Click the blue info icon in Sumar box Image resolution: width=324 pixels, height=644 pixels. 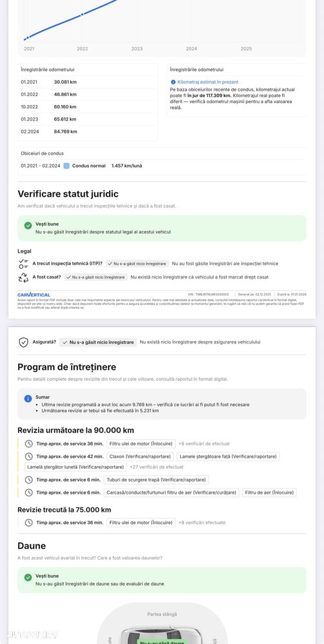click(x=28, y=398)
